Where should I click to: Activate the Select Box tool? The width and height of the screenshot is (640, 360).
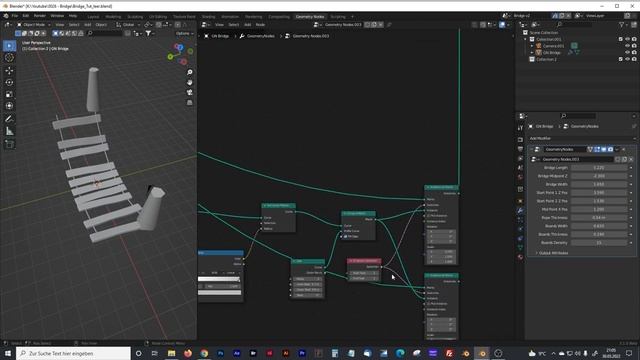tap(9, 46)
